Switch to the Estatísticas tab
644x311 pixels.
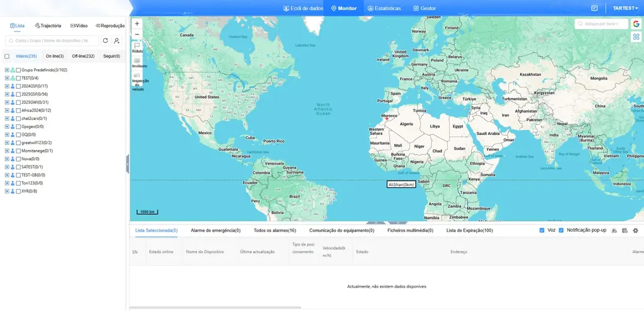[x=384, y=8]
